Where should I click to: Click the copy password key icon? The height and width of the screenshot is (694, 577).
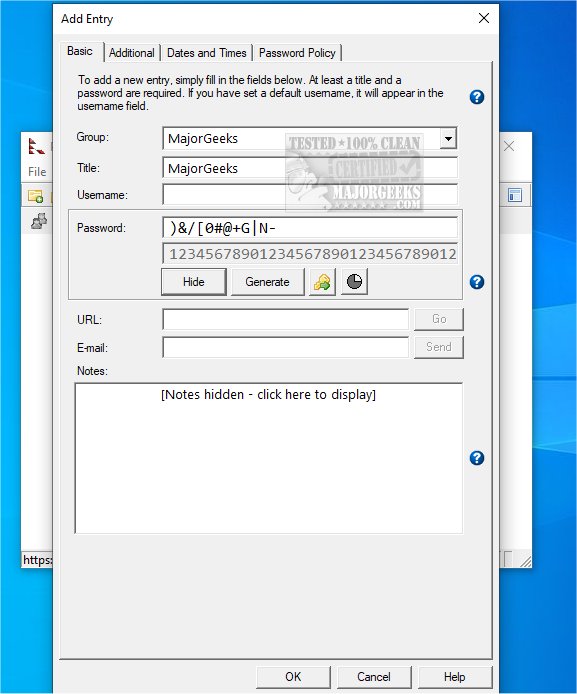pos(322,281)
